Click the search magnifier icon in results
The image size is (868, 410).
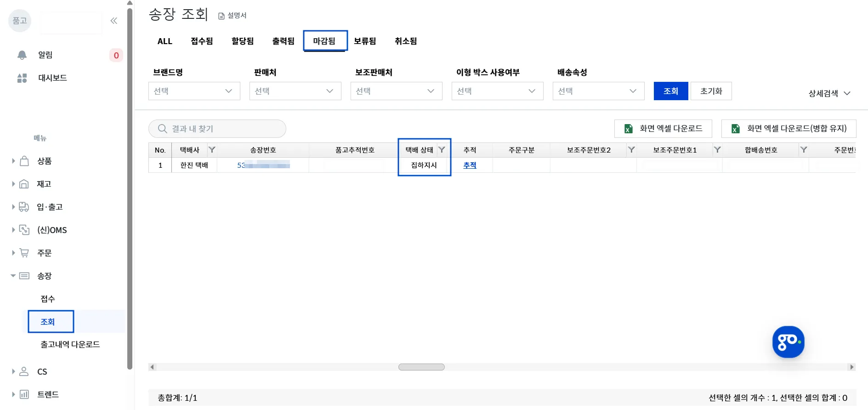pos(162,129)
